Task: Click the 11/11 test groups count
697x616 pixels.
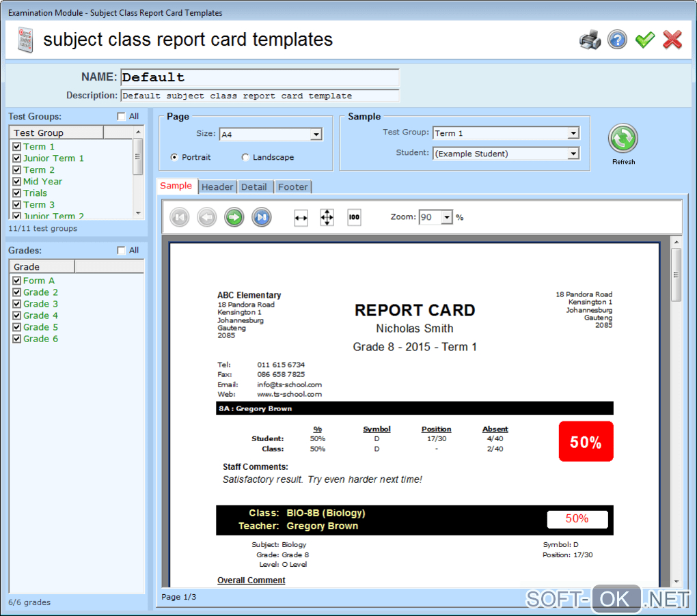Action: click(42, 228)
